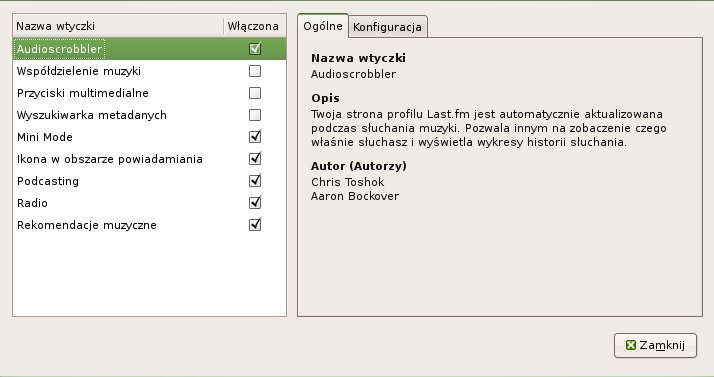Select the Rekomendacje muzyczne row
Screen dimensions: 714x377
149,224
